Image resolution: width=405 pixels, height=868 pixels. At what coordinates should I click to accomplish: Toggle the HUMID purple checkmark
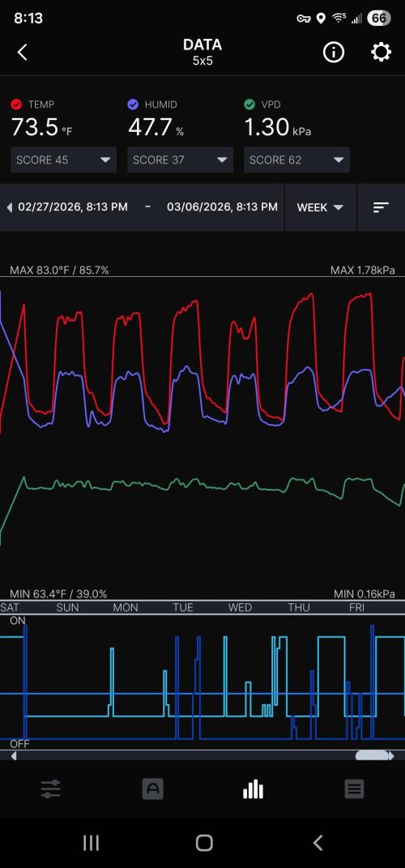pos(133,104)
